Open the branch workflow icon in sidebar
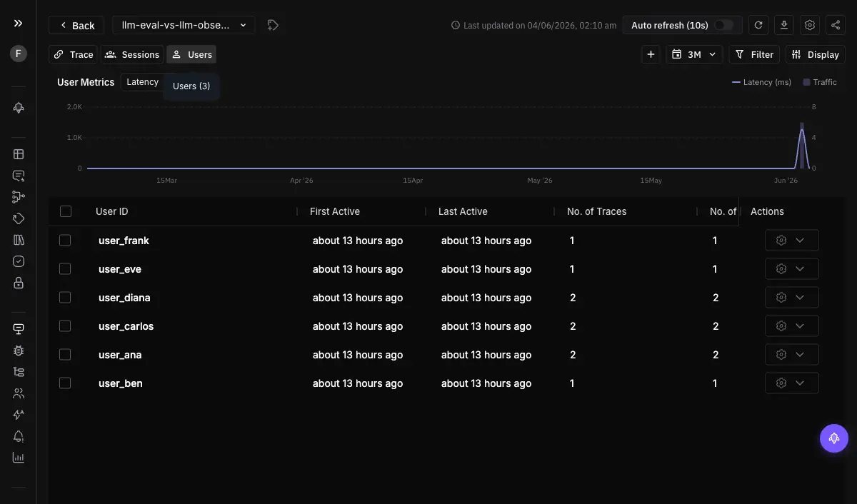 coord(19,197)
